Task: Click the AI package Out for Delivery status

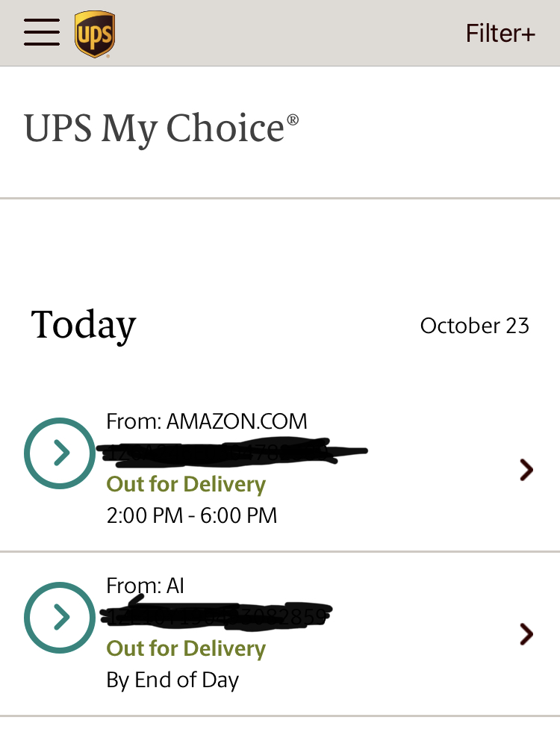Action: (x=186, y=648)
